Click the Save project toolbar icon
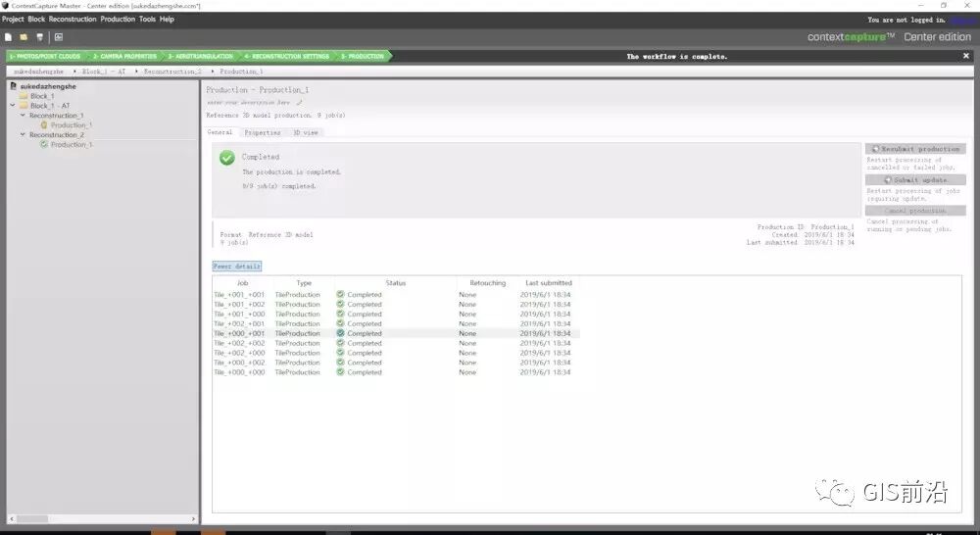Screen dimensions: 980x535 point(39,37)
